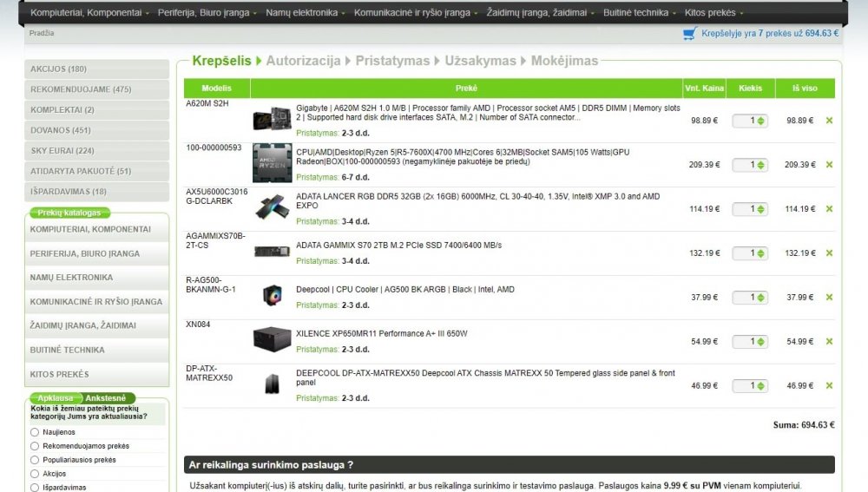
Task: Remove ADATA LANCER RGB DDR5 from cart
Action: point(829,208)
